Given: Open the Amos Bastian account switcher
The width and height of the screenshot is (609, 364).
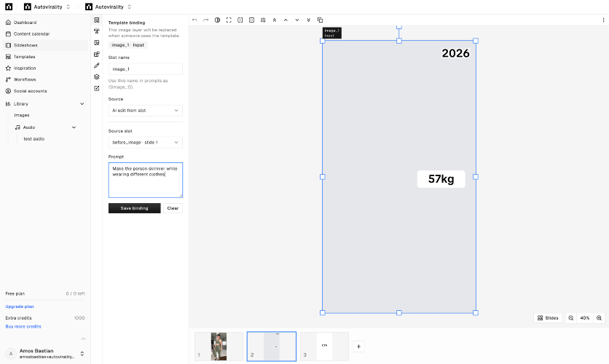Looking at the screenshot, I should (x=45, y=354).
